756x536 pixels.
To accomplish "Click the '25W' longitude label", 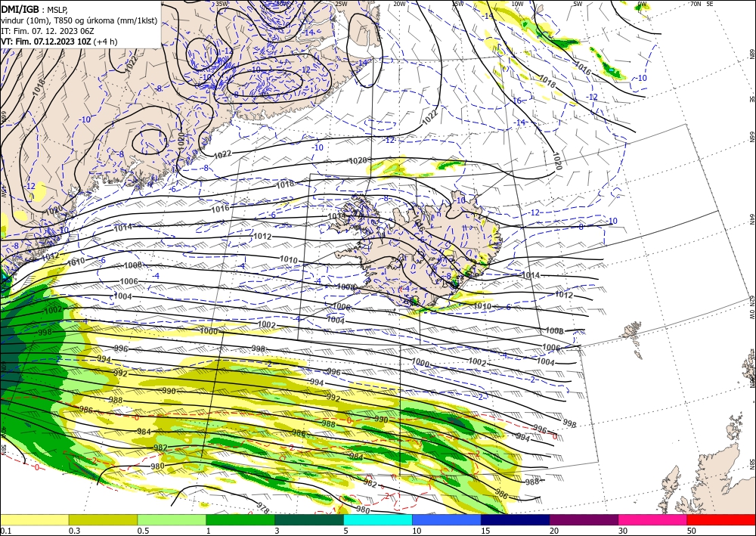I will coord(341,3).
